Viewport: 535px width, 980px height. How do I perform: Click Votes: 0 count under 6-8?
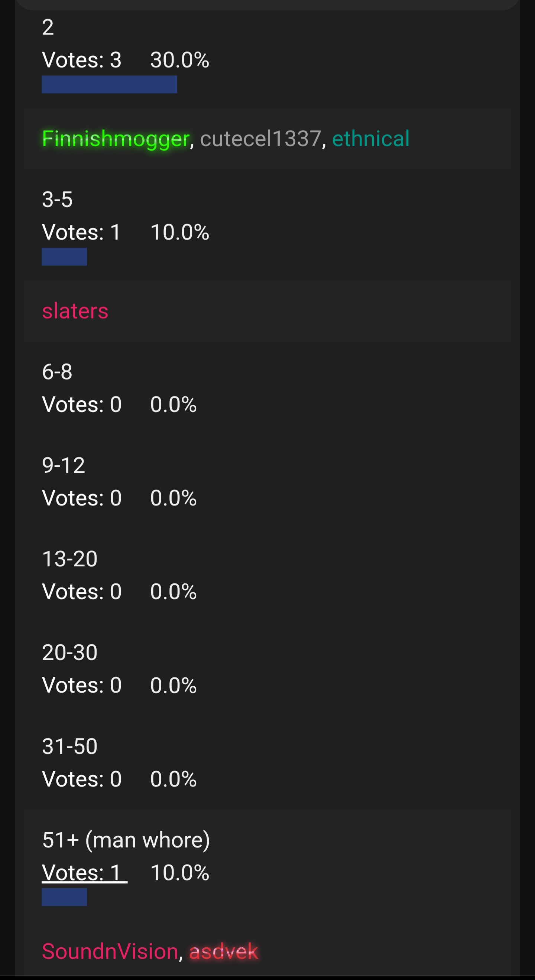coord(82,404)
